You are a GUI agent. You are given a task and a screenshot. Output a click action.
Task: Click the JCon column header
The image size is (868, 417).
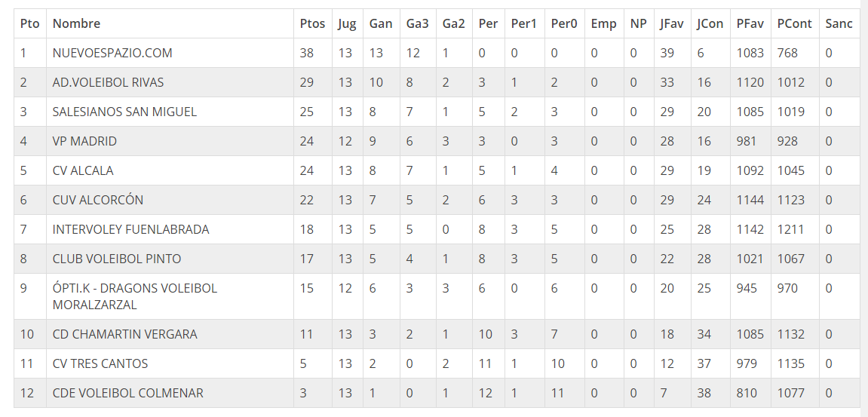point(710,24)
